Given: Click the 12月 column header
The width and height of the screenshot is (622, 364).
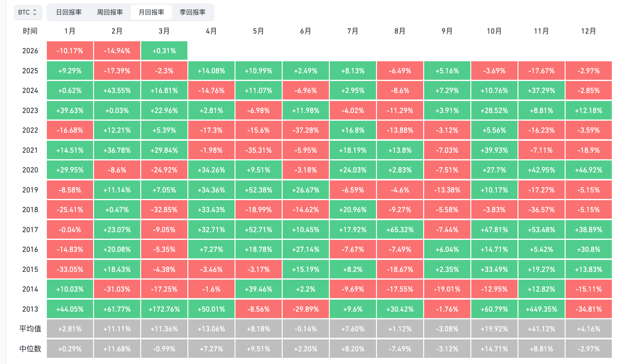Looking at the screenshot, I should click(x=588, y=31).
